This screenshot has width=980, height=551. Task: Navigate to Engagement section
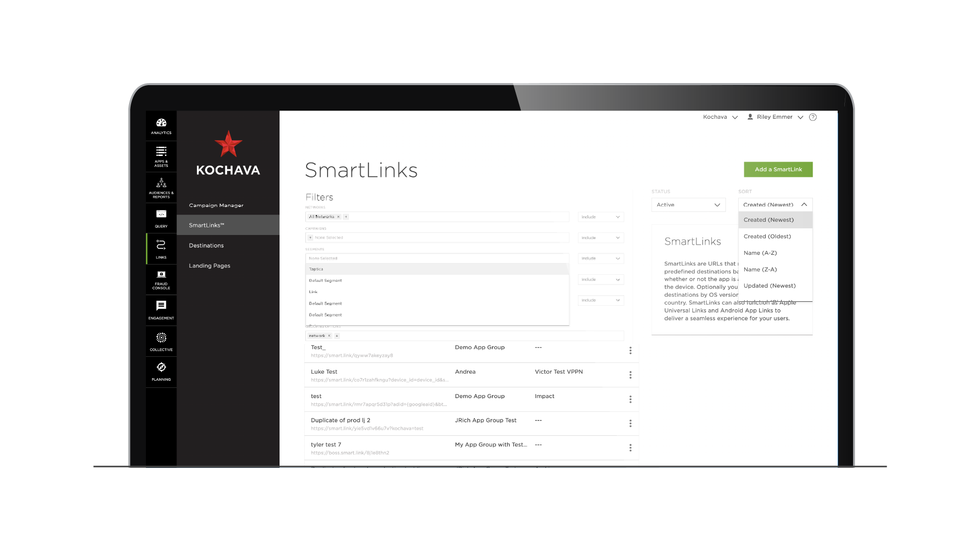point(161,310)
